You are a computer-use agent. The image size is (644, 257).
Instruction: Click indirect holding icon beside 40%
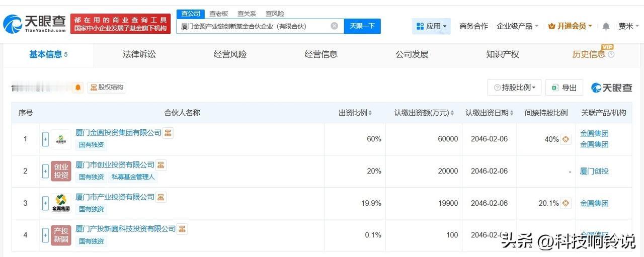566,139
